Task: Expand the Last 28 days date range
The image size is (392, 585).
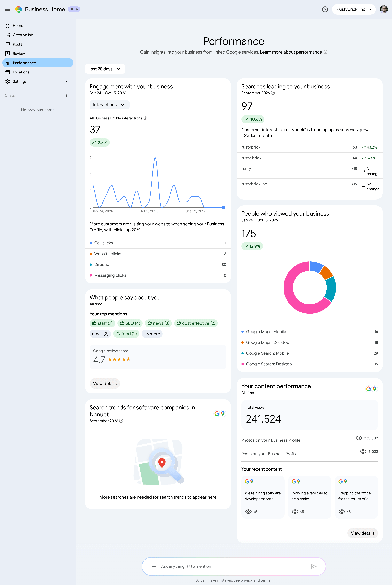Action: point(105,69)
